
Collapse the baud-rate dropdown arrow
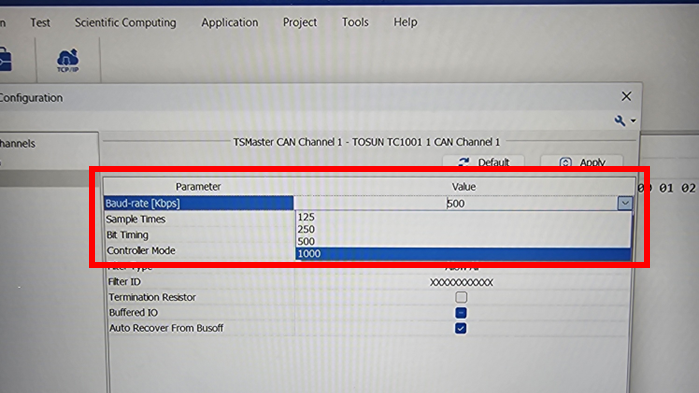[x=625, y=203]
